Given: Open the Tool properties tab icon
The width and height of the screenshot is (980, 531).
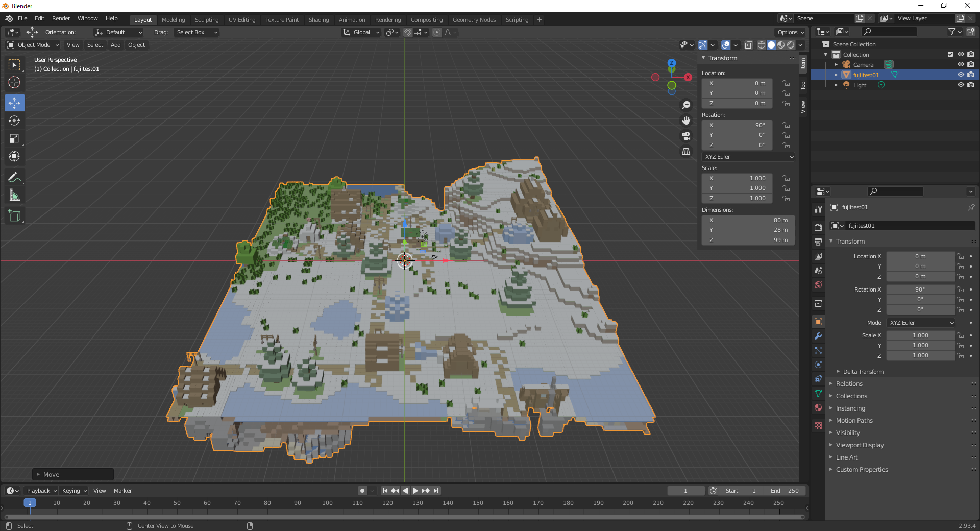Looking at the screenshot, I should [x=818, y=209].
